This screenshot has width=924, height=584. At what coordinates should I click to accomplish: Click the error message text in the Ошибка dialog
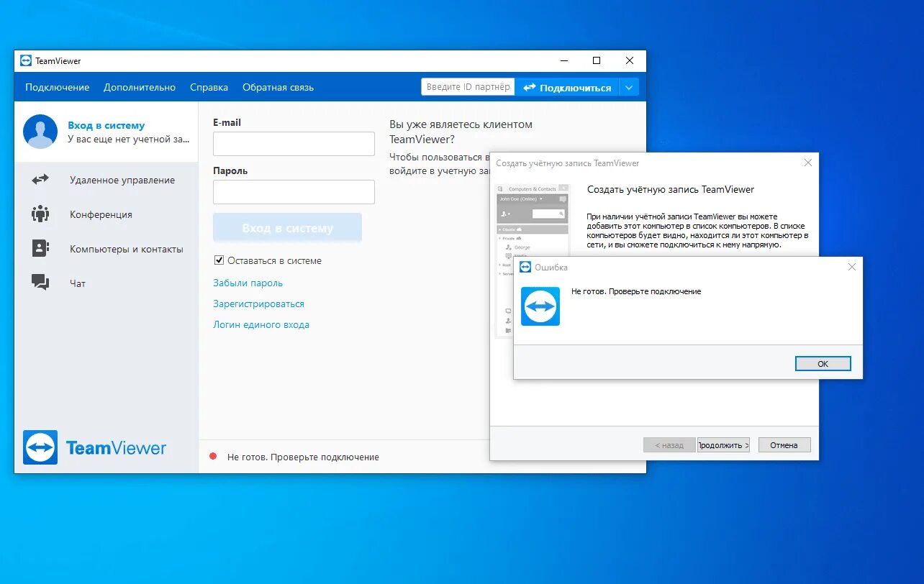pos(636,291)
